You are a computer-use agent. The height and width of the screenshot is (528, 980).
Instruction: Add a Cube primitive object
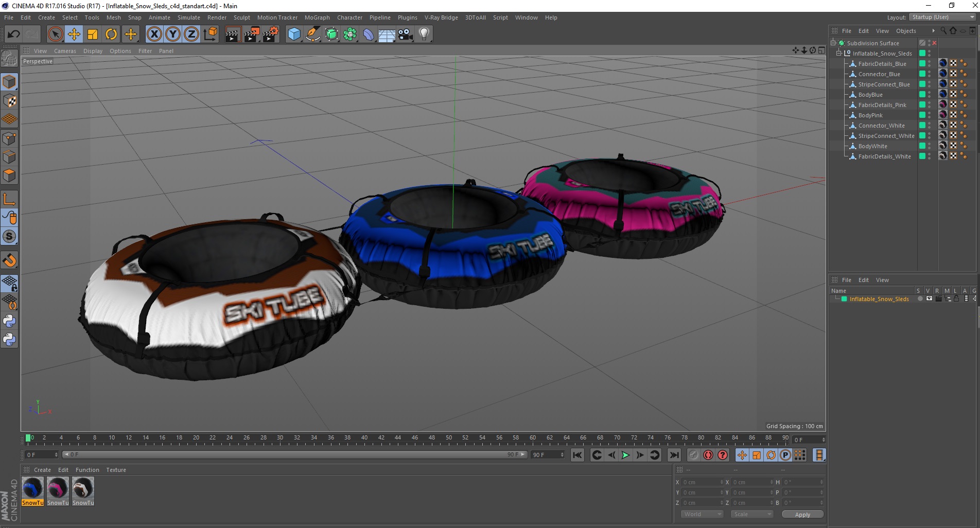[294, 34]
